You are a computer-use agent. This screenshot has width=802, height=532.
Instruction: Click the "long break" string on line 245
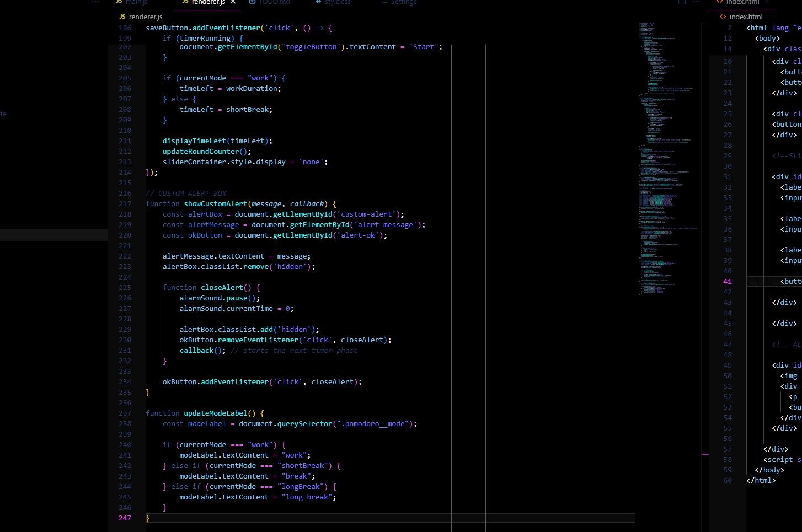(x=307, y=497)
